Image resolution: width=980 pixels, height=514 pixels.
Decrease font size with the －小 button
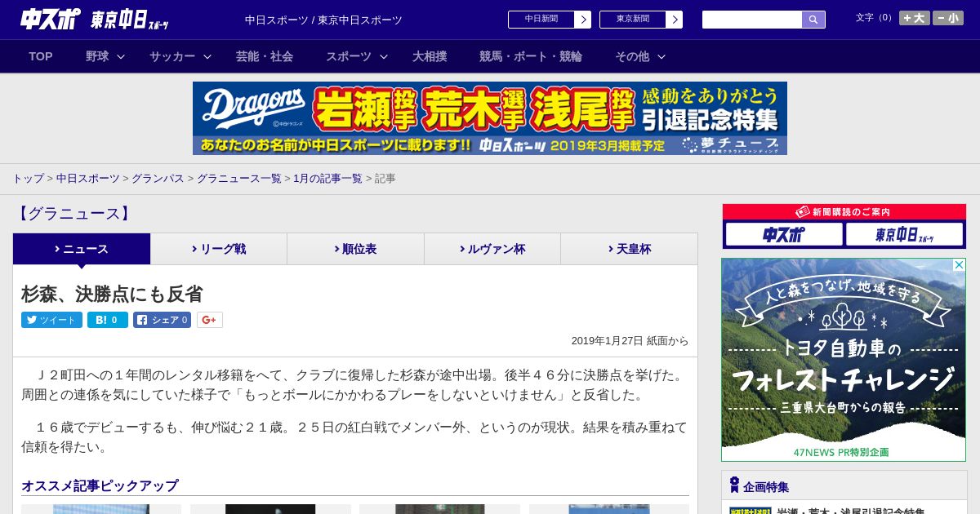tap(948, 18)
